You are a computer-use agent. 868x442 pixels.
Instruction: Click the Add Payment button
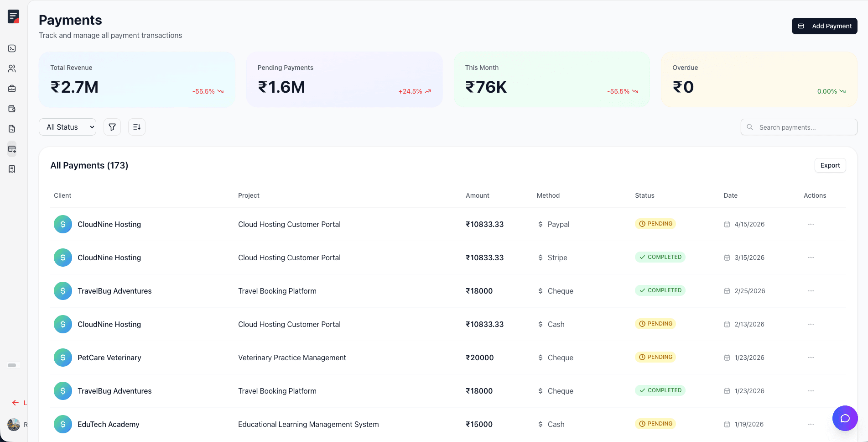824,26
